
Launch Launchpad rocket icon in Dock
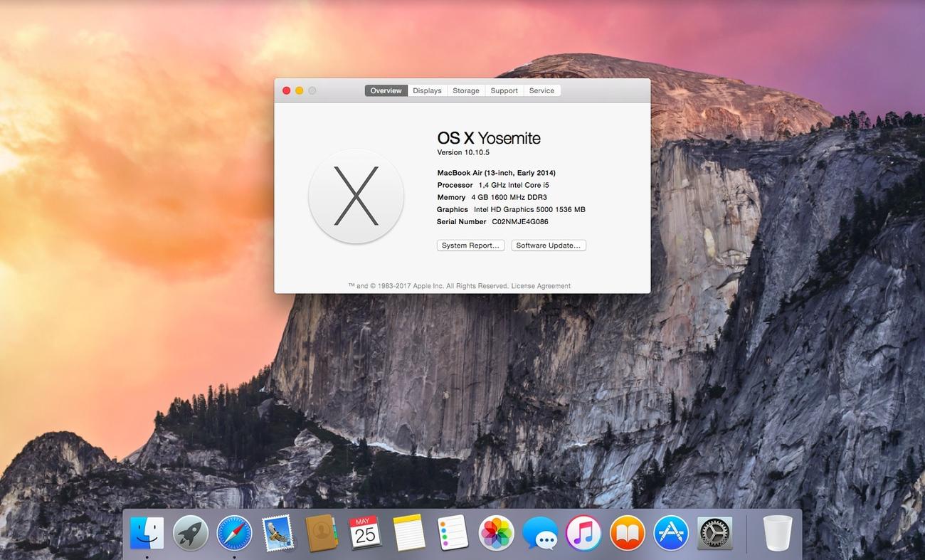pos(191,533)
